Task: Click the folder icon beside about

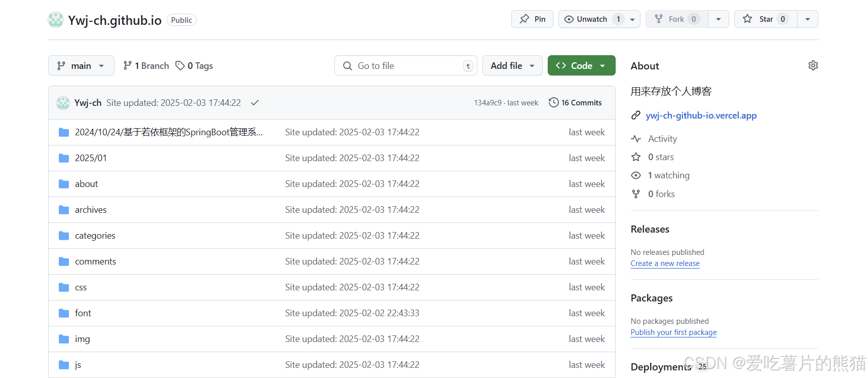Action: (64, 184)
